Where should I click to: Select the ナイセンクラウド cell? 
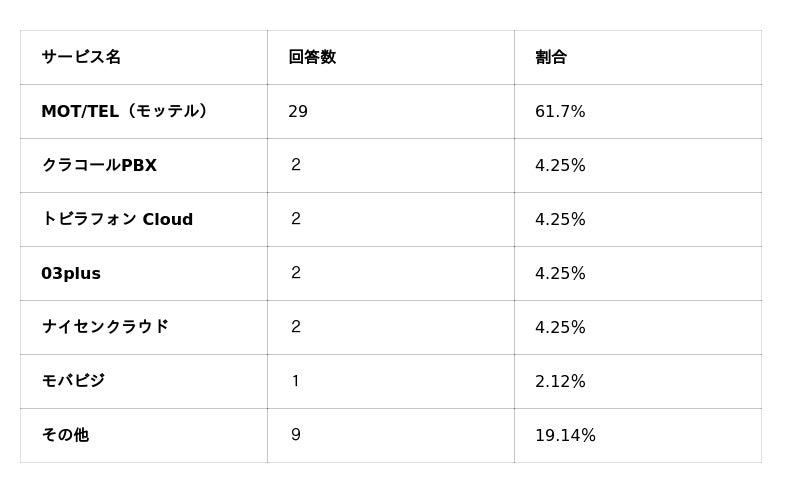105,327
